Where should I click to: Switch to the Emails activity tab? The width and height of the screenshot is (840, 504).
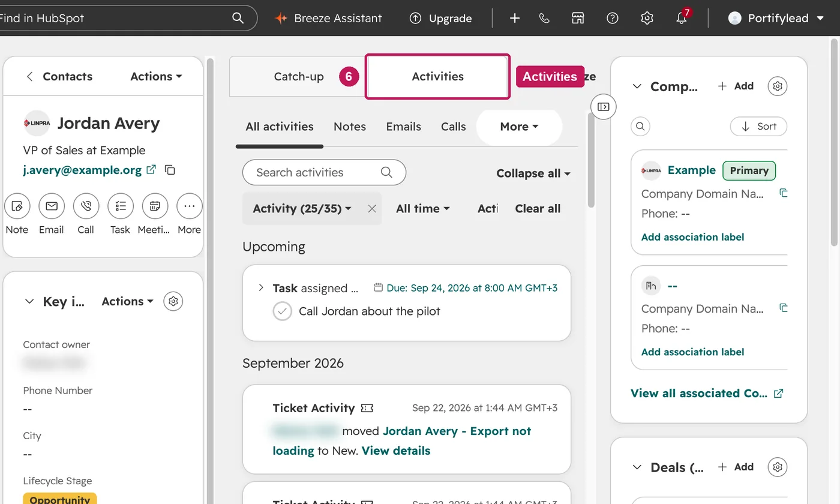403,127
